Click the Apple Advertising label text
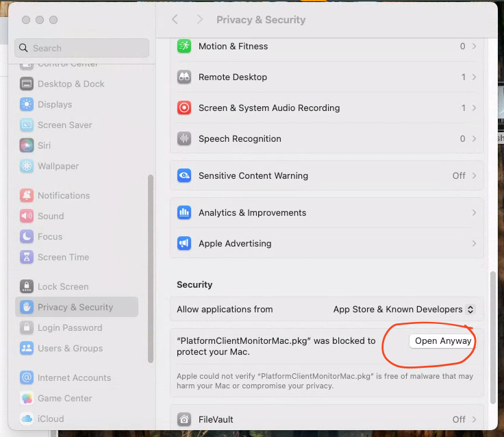Viewport: 504px width, 437px height. [x=235, y=243]
